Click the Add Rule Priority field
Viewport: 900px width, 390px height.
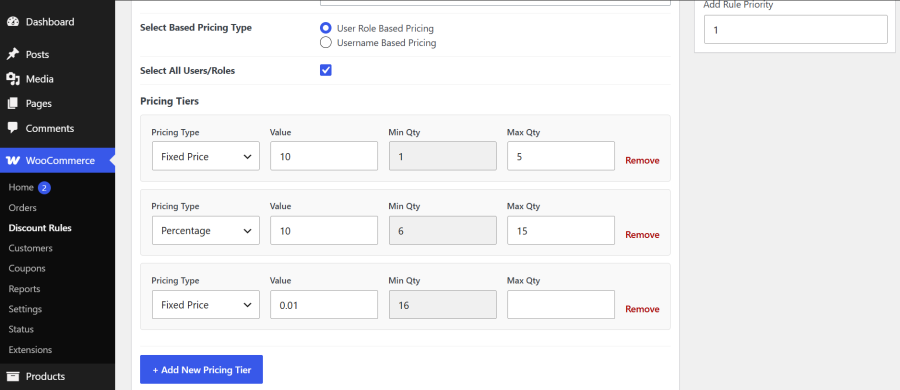796,29
